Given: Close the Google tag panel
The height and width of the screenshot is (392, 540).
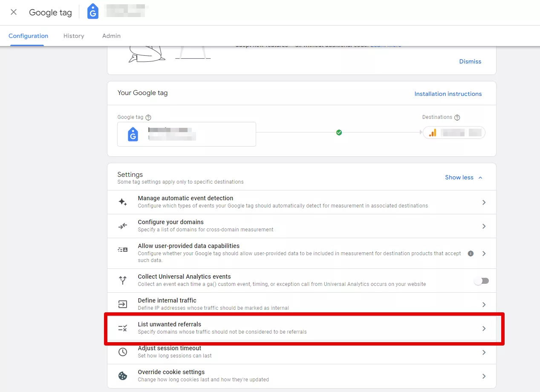Looking at the screenshot, I should 14,12.
